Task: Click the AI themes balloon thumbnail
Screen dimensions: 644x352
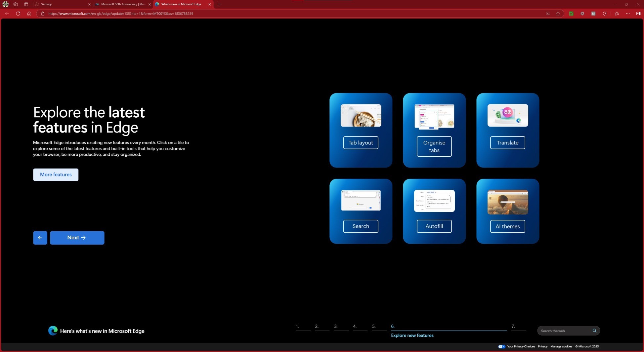Action: (508, 202)
